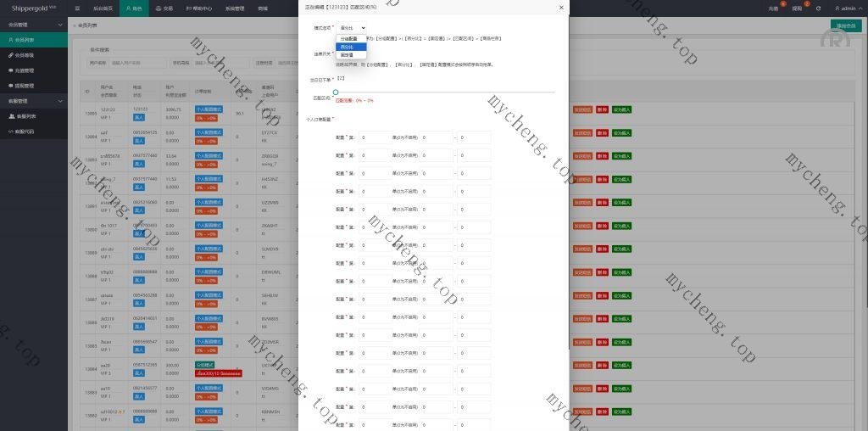Expand the admin user menu

coord(842,8)
